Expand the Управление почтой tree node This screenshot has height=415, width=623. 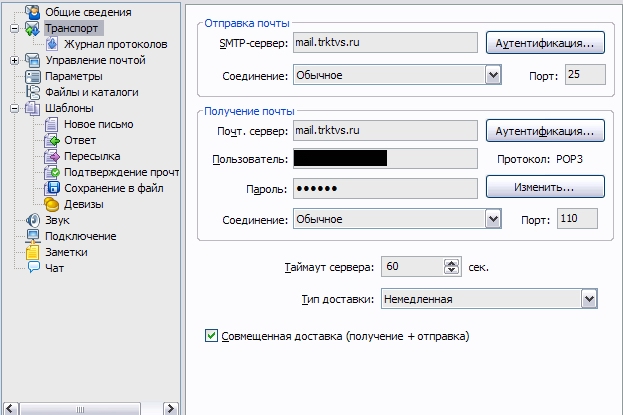click(14, 61)
